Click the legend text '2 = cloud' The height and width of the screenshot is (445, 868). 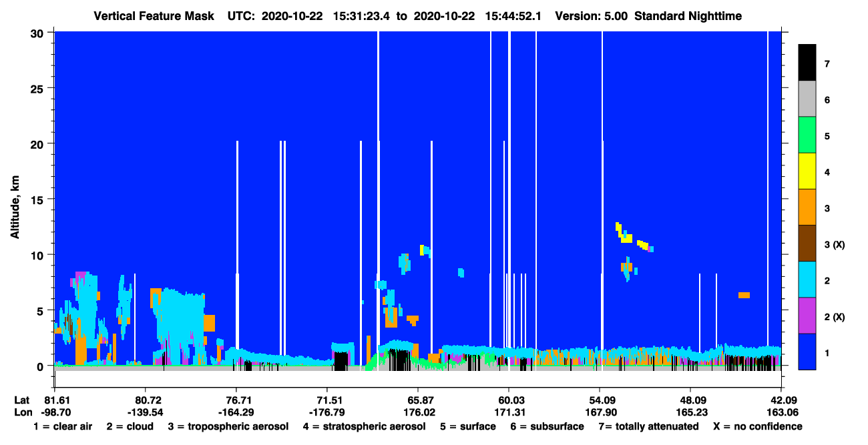pos(130,426)
